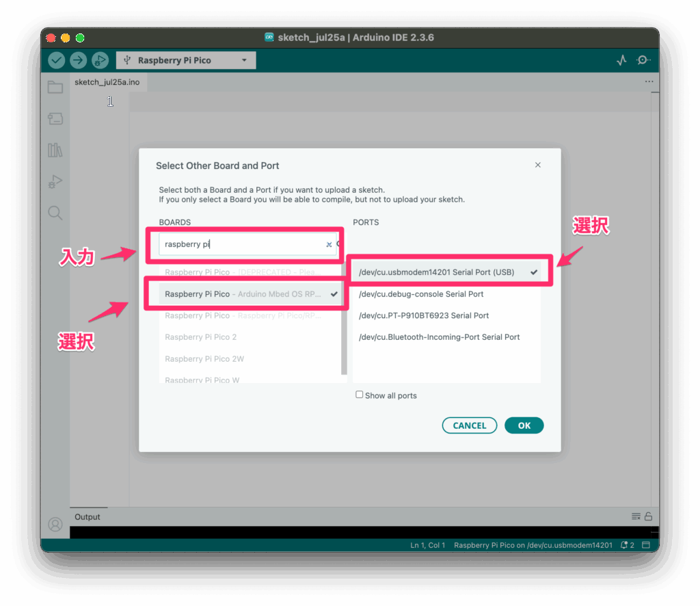Open the editor more-options ellipsis menu
The width and height of the screenshot is (700, 606).
click(649, 81)
